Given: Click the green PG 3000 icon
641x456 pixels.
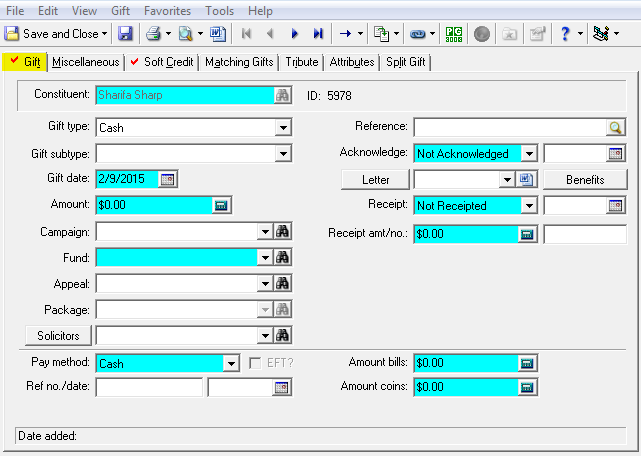Looking at the screenshot, I should [x=454, y=34].
